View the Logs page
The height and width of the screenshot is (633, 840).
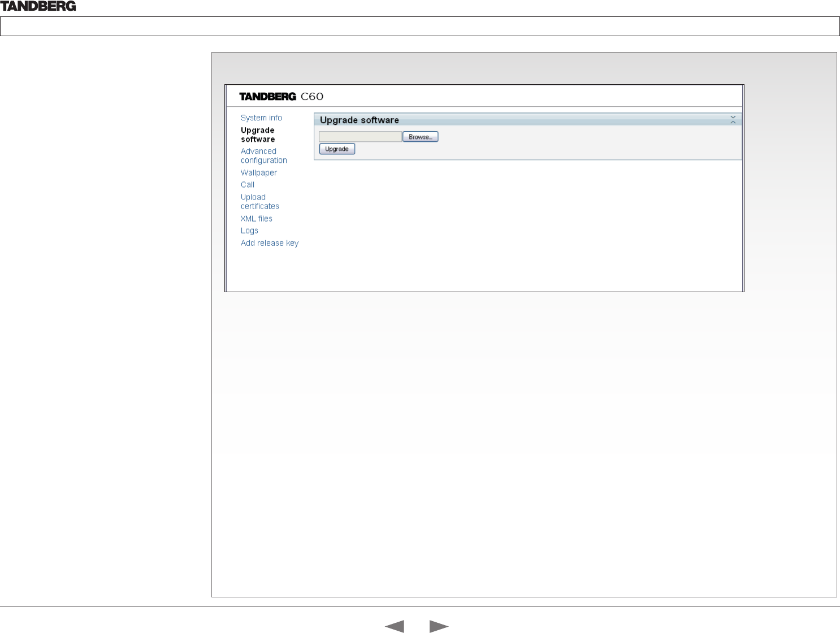249,231
